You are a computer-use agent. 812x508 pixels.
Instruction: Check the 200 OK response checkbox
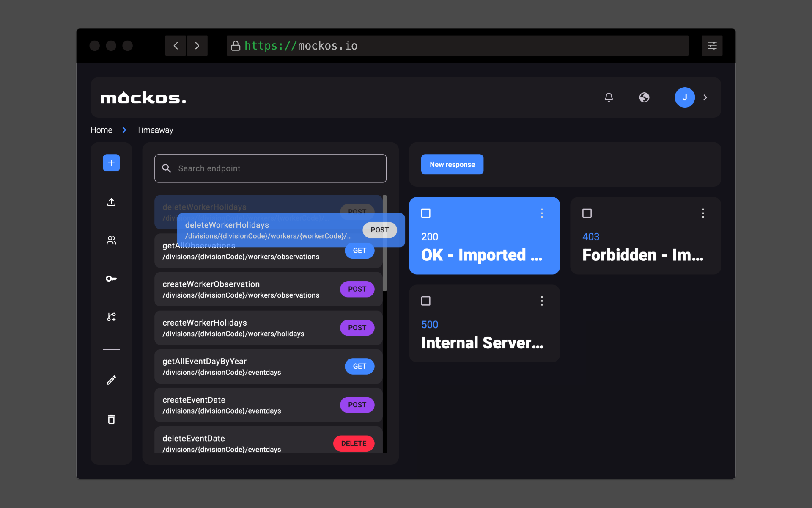(x=426, y=213)
